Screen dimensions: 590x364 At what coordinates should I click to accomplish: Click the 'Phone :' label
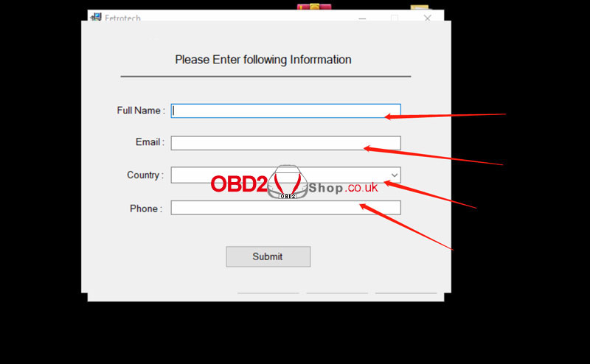[146, 209]
